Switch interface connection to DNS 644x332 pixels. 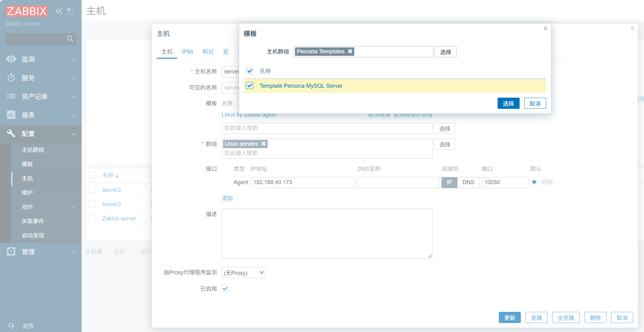click(x=468, y=182)
